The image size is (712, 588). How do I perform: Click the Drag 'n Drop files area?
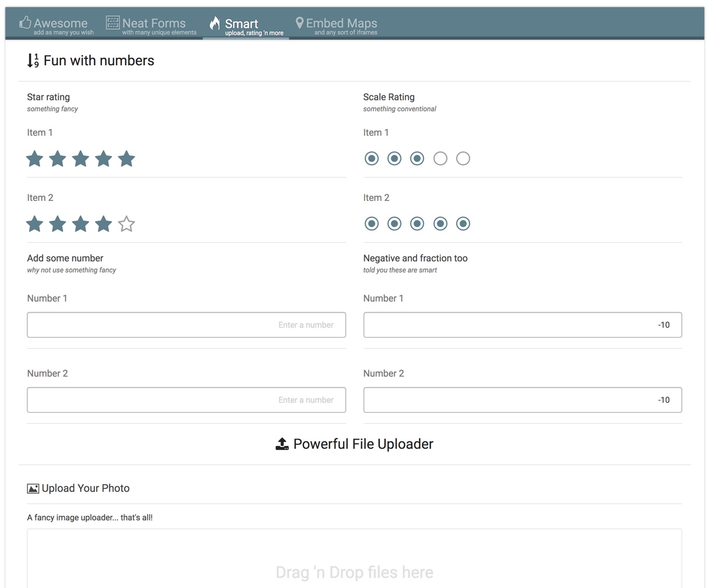354,565
